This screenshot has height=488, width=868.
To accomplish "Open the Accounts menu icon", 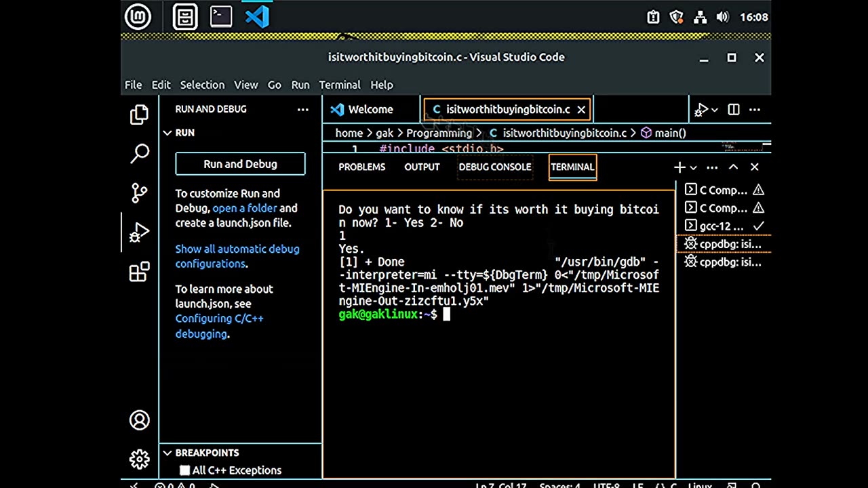I will point(139,420).
